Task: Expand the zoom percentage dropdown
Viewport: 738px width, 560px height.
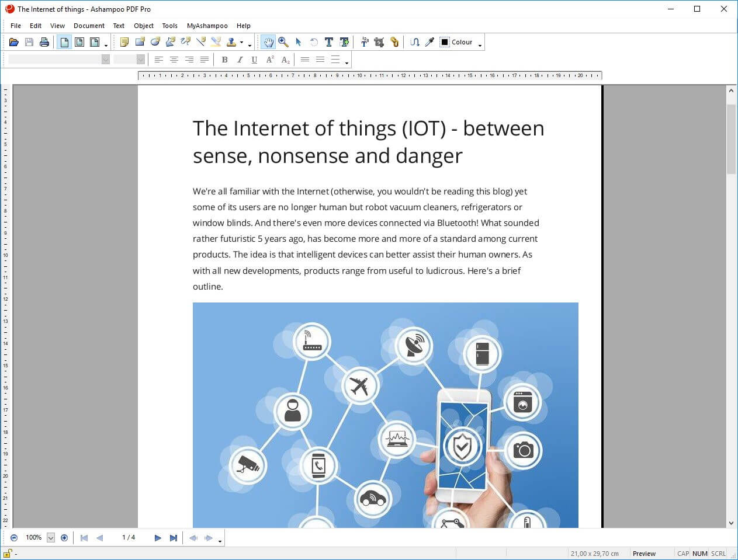Action: click(50, 537)
